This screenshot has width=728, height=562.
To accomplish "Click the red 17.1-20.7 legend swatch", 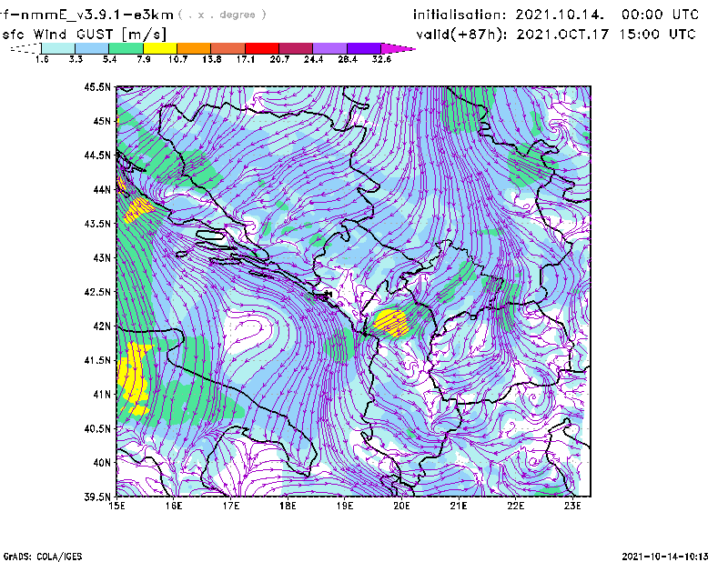I will [x=262, y=48].
